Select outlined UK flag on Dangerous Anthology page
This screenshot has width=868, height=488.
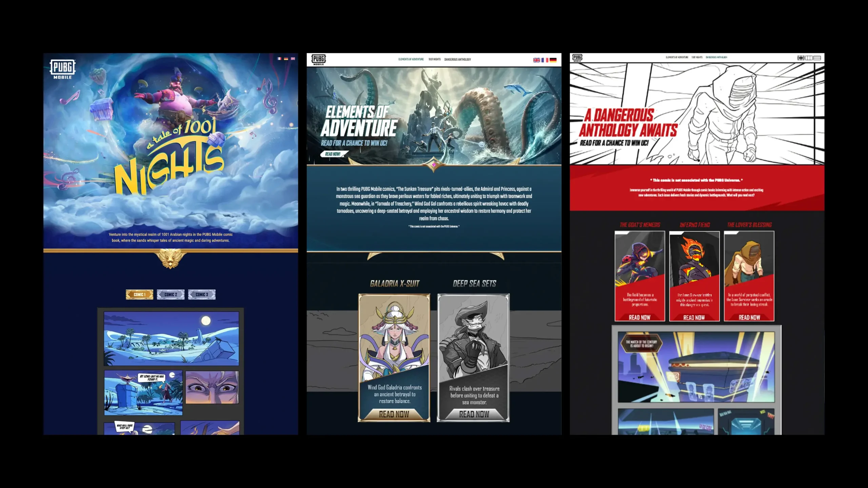point(801,58)
